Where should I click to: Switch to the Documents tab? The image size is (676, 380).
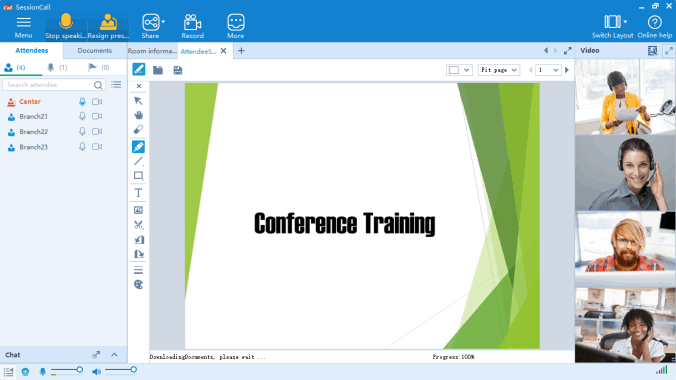tap(94, 50)
